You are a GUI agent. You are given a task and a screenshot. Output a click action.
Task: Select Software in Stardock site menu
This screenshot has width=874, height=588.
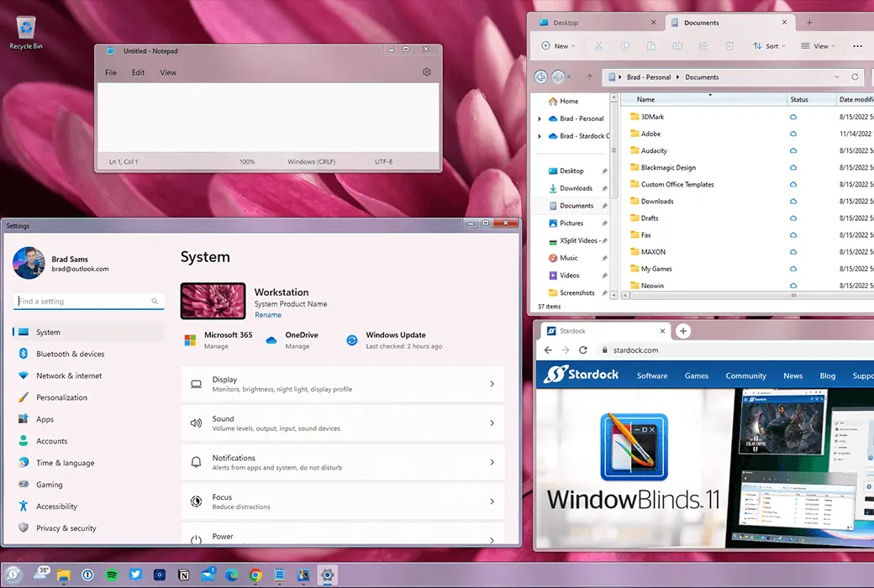click(652, 375)
